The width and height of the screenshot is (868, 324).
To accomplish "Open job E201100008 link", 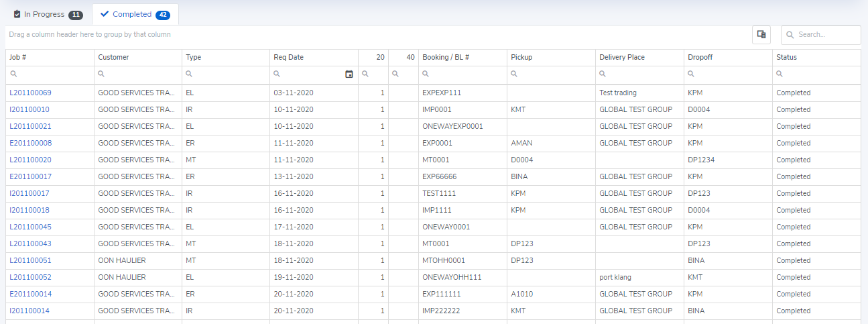I will 30,143.
